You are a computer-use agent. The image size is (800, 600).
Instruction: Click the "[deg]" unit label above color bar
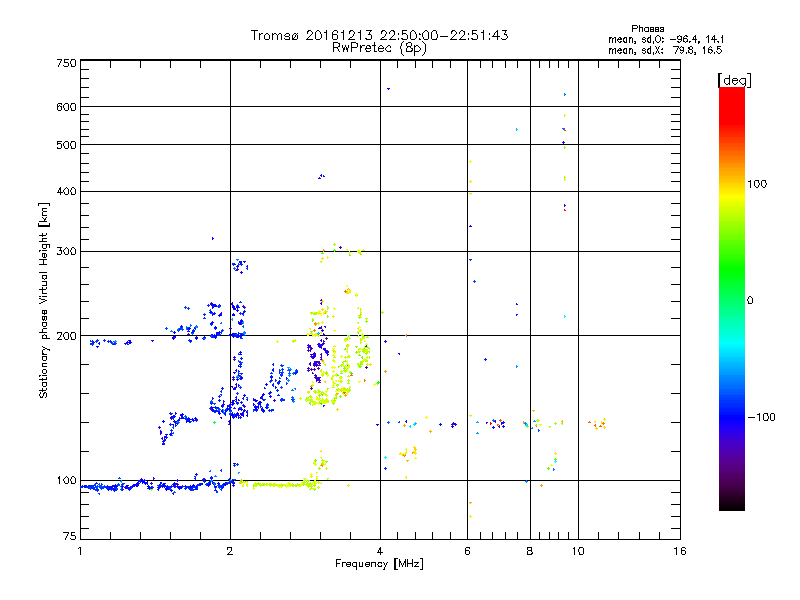[x=734, y=80]
